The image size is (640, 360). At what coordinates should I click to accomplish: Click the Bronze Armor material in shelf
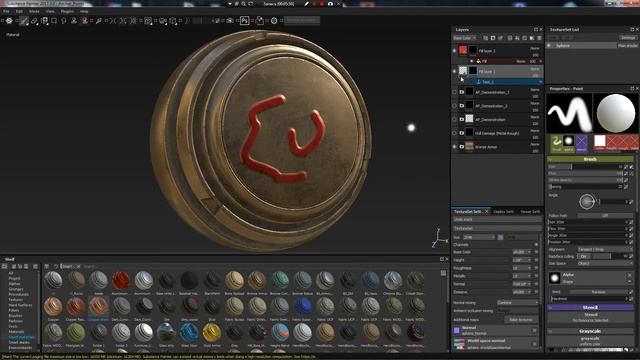coord(257,280)
